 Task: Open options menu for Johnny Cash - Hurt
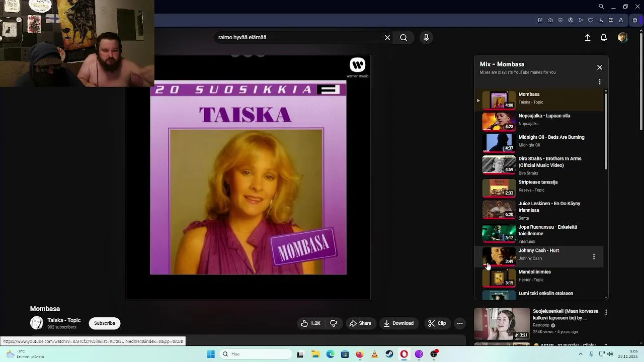pyautogui.click(x=594, y=257)
